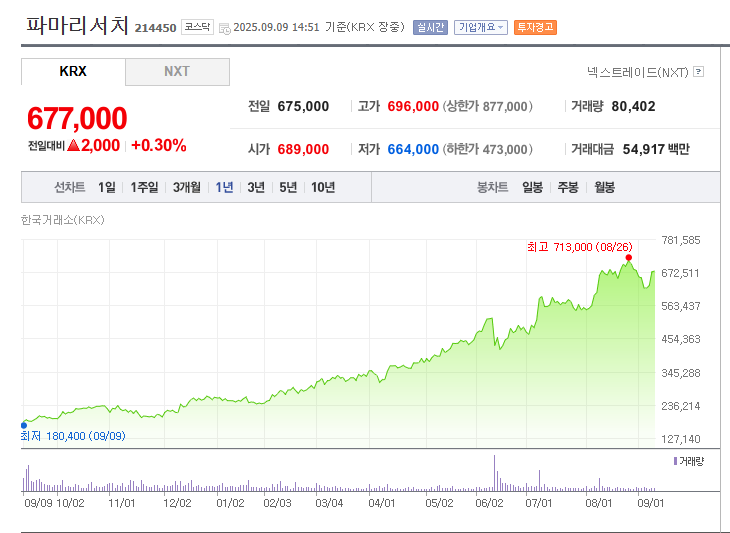Click the current price 677,000

[77, 118]
